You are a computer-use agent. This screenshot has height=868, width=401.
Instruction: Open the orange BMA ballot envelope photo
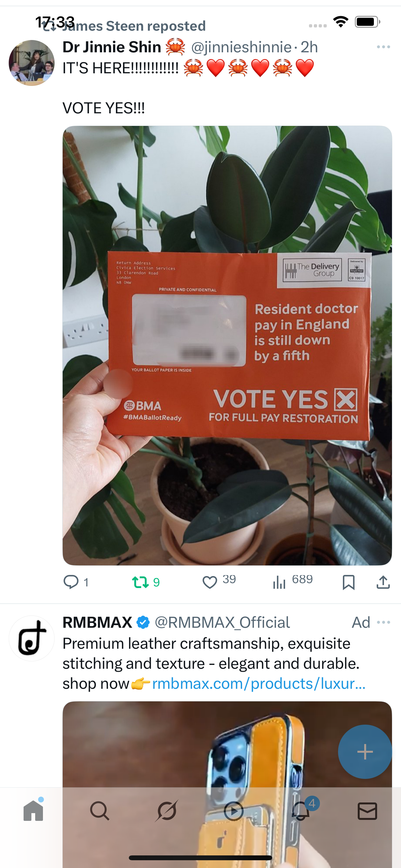(x=227, y=346)
